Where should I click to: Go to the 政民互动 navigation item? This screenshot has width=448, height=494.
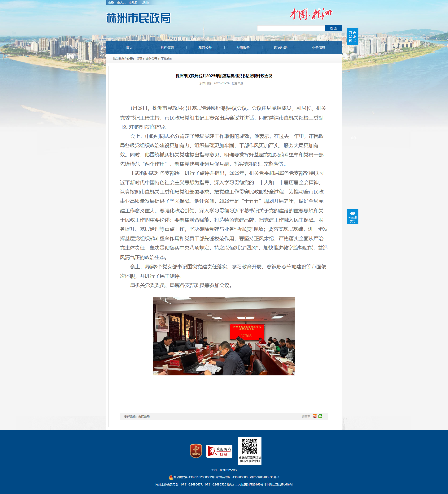click(x=281, y=47)
